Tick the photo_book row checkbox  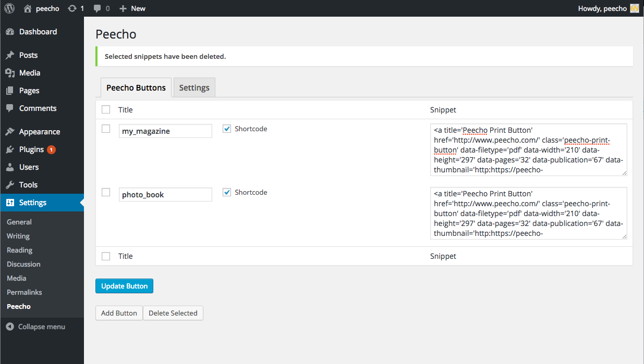point(106,192)
